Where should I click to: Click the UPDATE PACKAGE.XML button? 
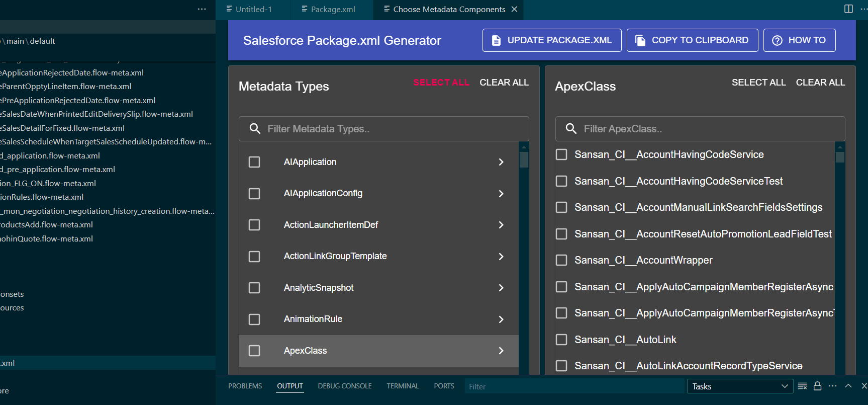552,40
